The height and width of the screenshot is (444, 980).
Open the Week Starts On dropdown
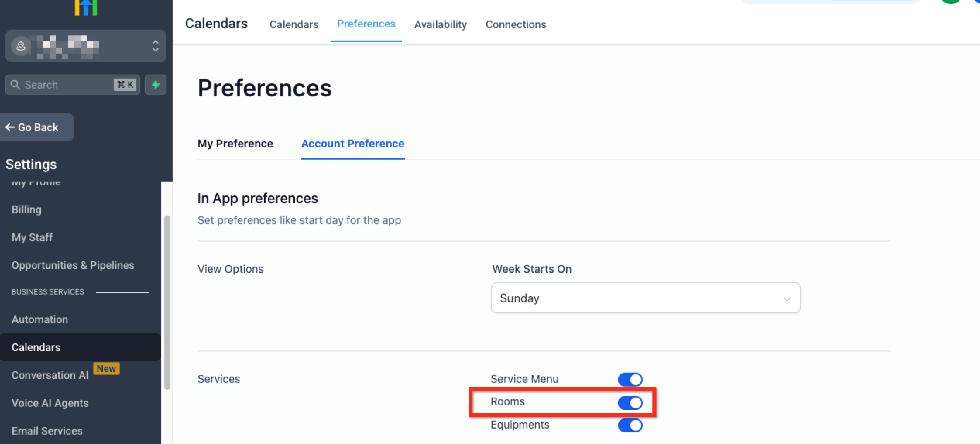[645, 298]
